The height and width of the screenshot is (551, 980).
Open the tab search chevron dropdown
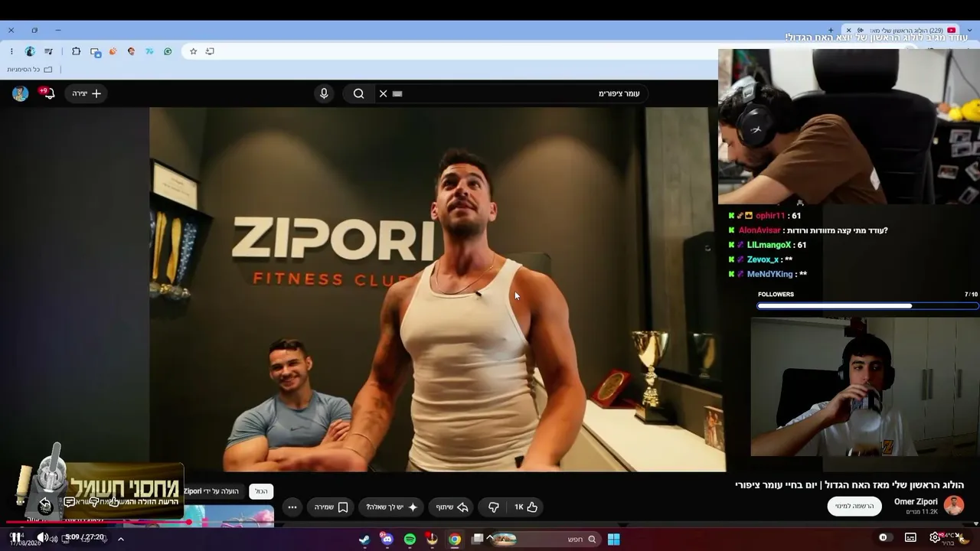pyautogui.click(x=969, y=31)
